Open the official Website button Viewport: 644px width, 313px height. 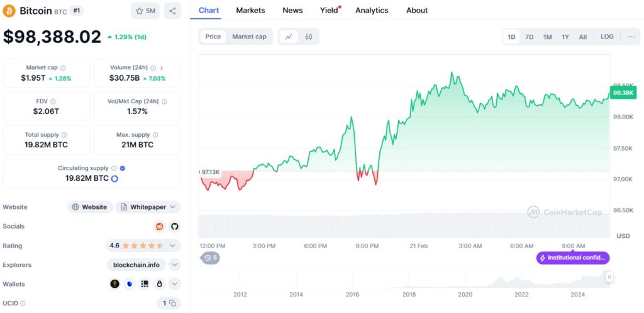90,207
